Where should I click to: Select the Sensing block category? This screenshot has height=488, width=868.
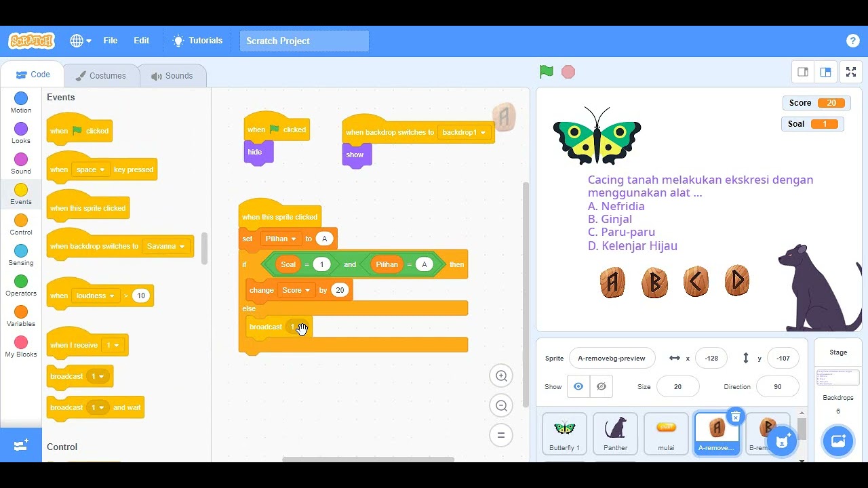[21, 256]
